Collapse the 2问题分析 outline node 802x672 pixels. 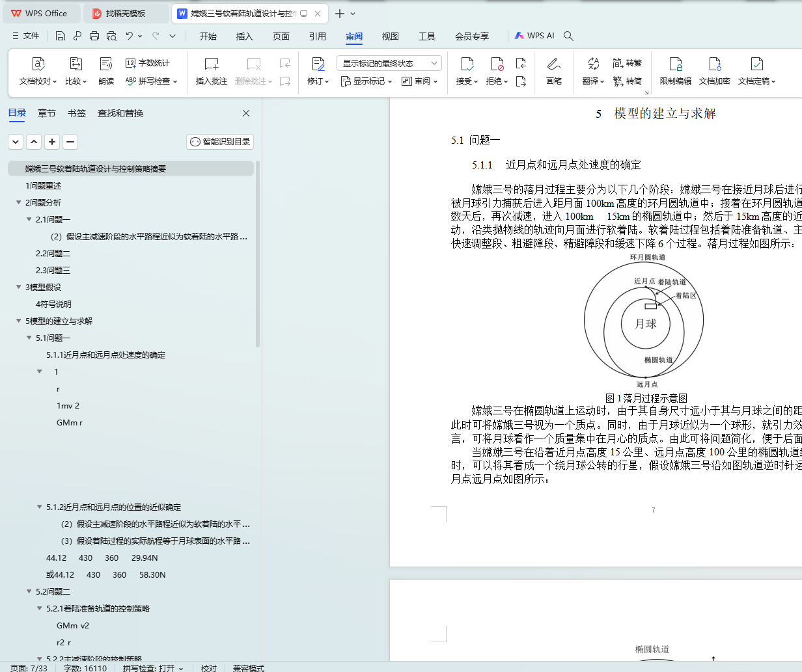[18, 202]
